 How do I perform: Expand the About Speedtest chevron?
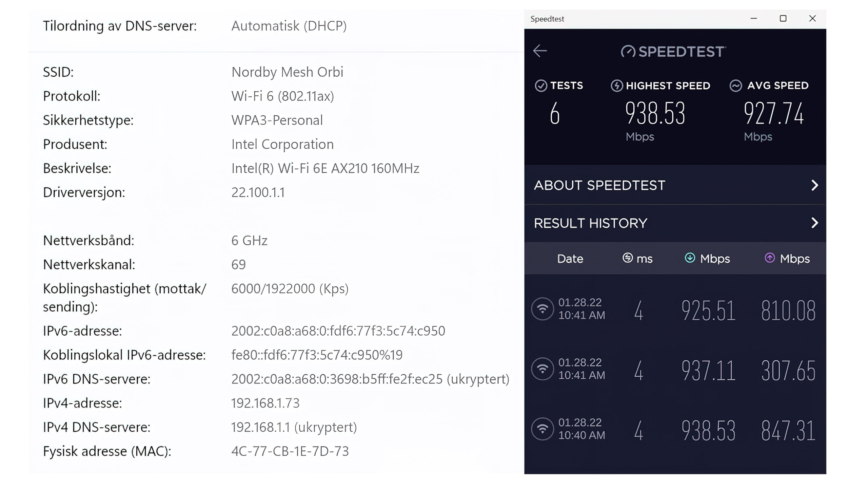(814, 185)
